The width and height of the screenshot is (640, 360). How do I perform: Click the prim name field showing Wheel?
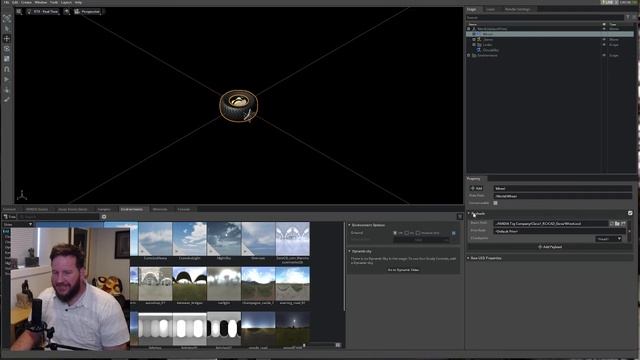coord(562,188)
